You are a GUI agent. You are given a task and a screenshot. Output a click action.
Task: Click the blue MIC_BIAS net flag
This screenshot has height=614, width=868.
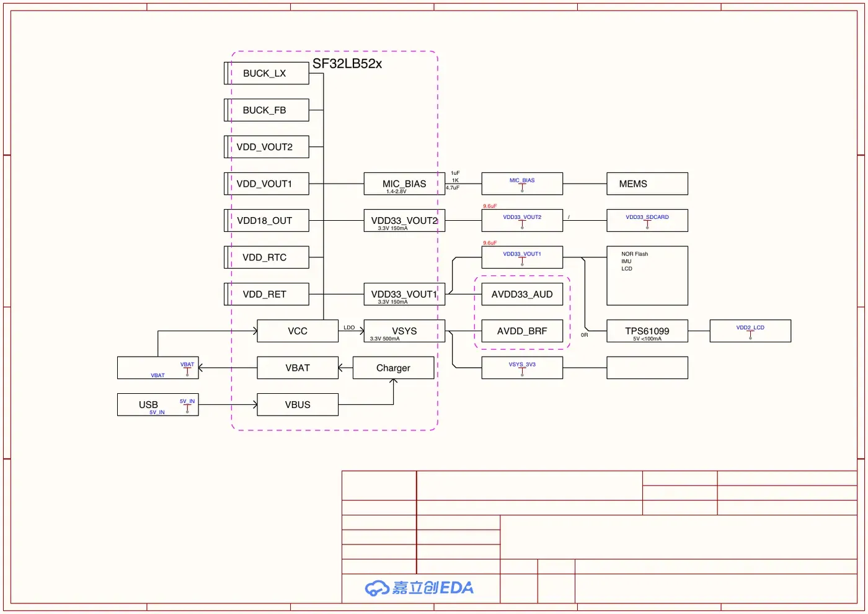(522, 184)
